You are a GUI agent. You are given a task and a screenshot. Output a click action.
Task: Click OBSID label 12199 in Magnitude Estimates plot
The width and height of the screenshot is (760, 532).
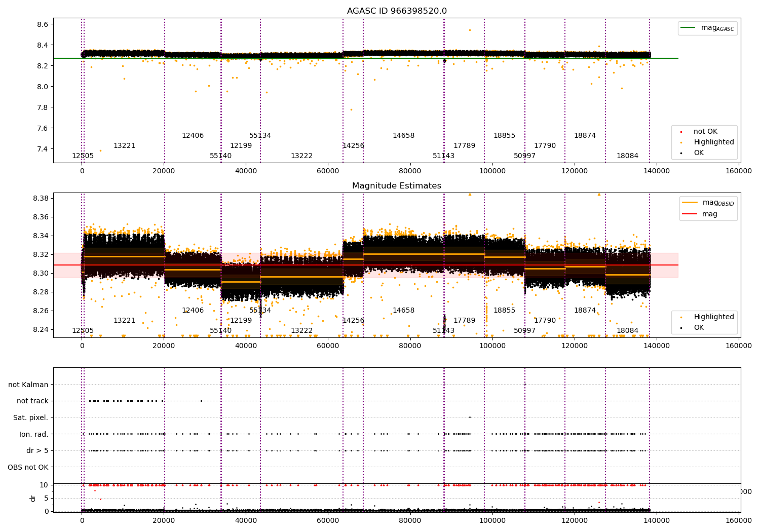[241, 321]
